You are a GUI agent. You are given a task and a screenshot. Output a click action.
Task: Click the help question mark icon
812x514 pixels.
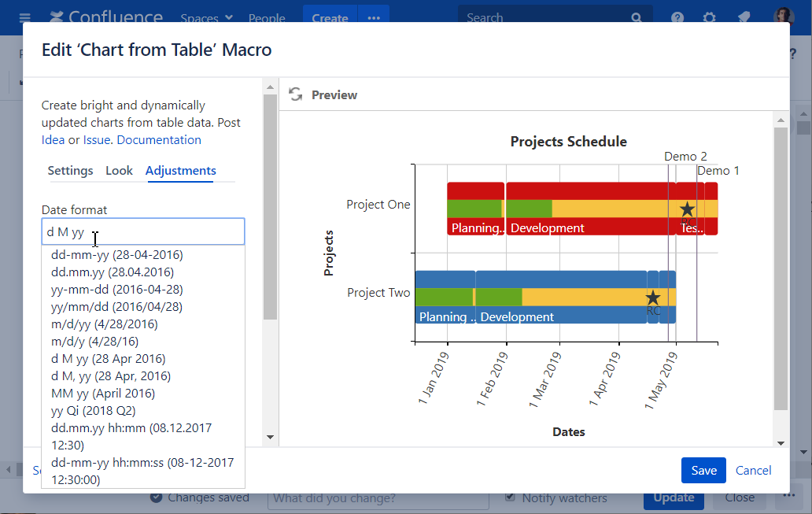tap(677, 18)
